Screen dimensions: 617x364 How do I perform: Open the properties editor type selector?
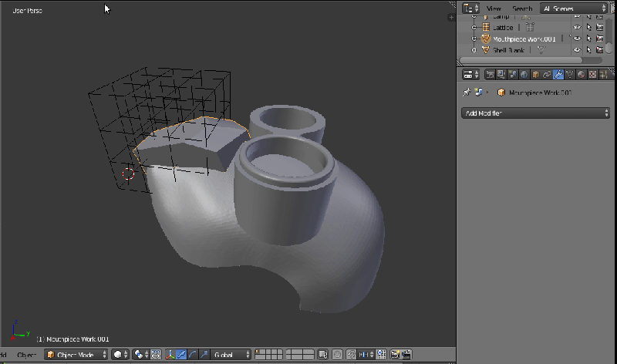point(470,74)
